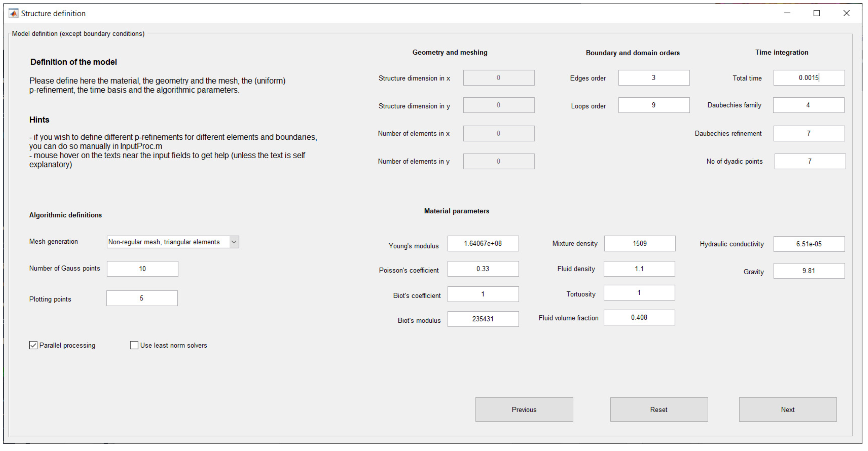
Task: Click the Loops order input field
Action: coord(654,105)
